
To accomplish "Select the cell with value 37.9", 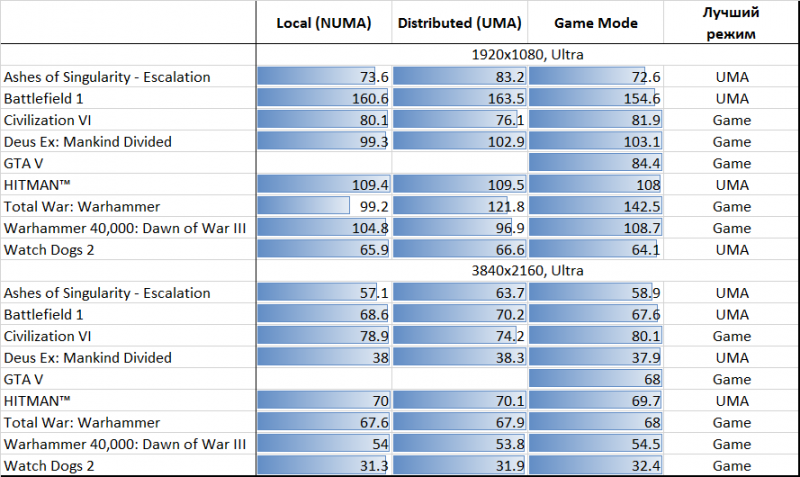I will coord(595,358).
